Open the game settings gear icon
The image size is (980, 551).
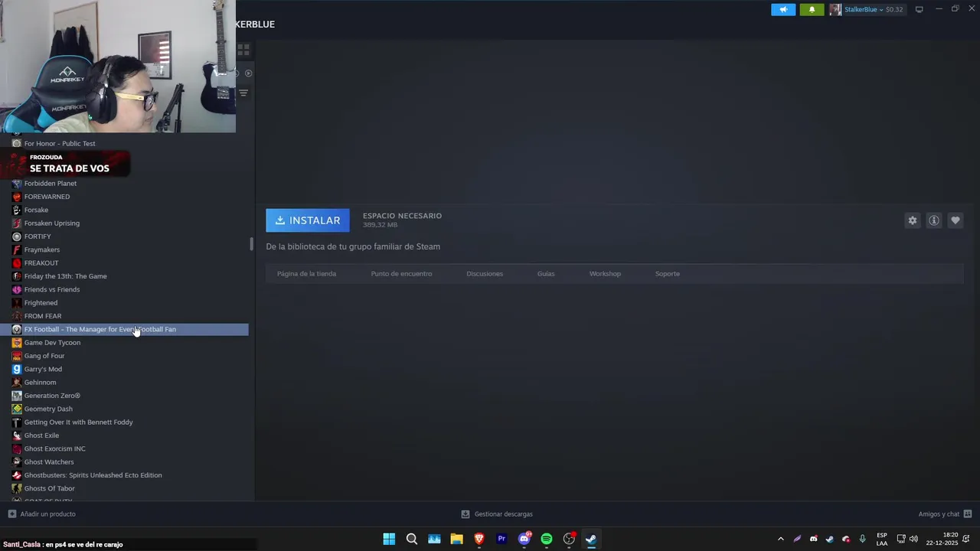(x=912, y=220)
